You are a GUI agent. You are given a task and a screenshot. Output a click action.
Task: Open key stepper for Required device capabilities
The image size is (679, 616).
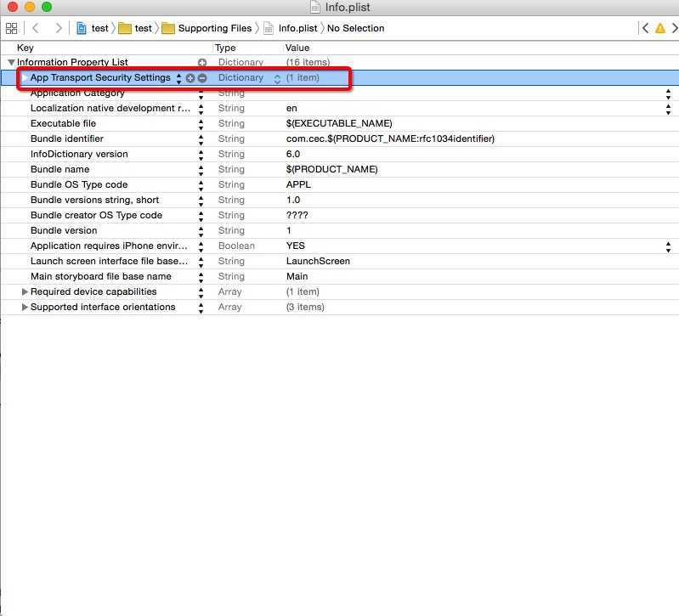(x=201, y=293)
